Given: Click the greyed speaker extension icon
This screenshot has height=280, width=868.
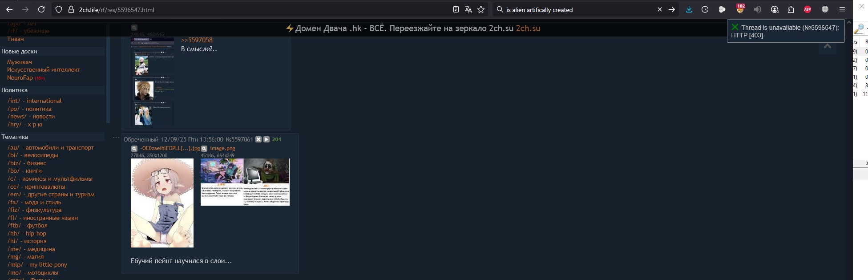Looking at the screenshot, I should 757,9.
